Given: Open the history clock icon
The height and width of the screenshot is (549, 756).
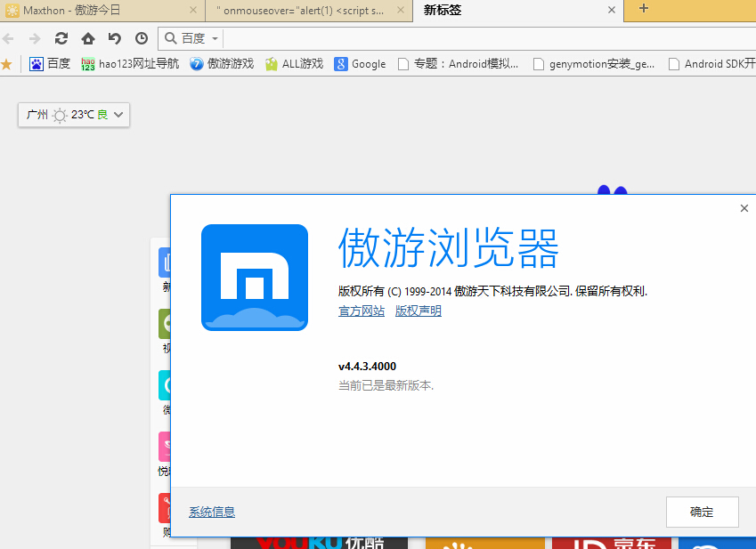Looking at the screenshot, I should [142, 38].
